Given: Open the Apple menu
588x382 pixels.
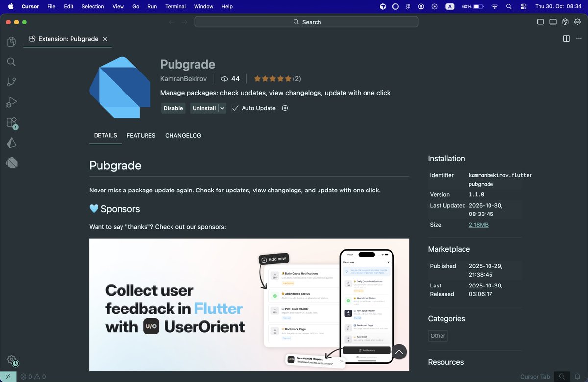Looking at the screenshot, I should coord(11,6).
